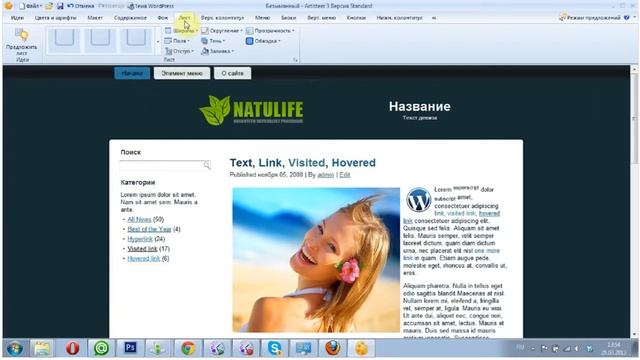This screenshot has width=640, height=360.
Task: Click the All News category link
Action: 139,219
